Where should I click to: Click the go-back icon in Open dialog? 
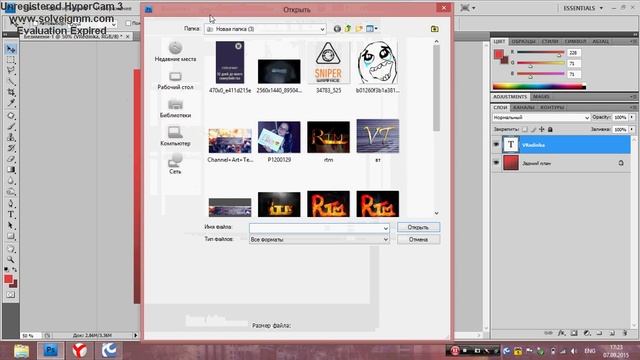click(337, 29)
